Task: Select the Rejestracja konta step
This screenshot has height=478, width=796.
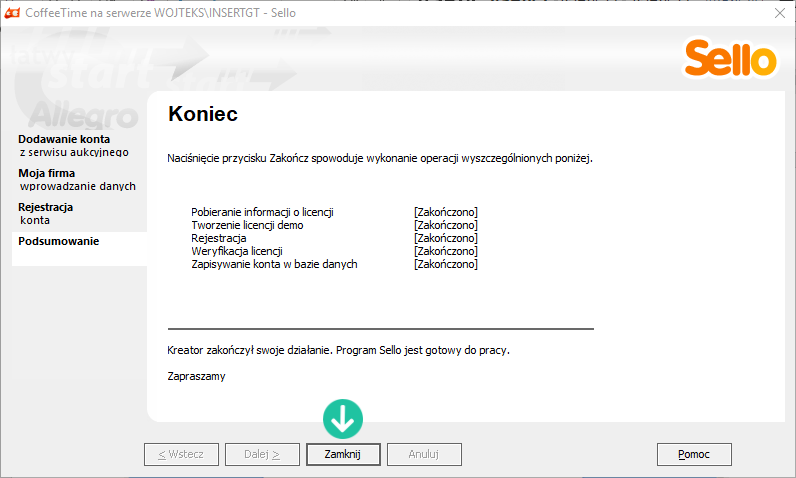Action: tap(46, 214)
